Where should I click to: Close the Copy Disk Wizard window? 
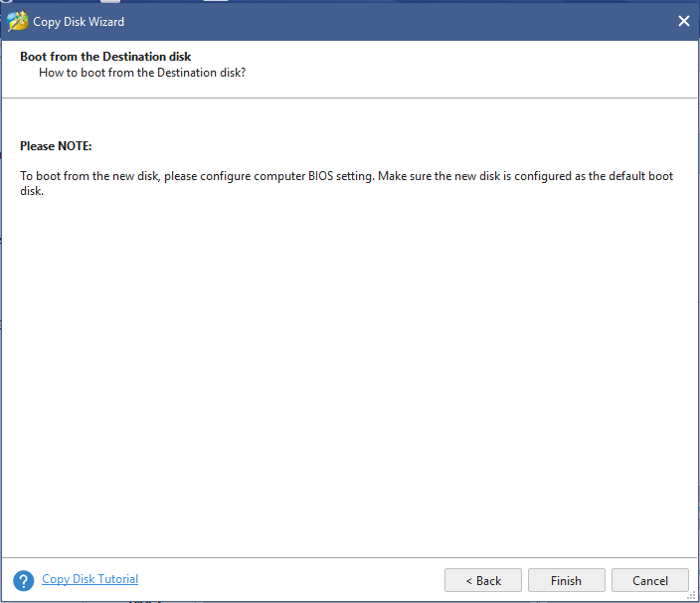tap(683, 21)
